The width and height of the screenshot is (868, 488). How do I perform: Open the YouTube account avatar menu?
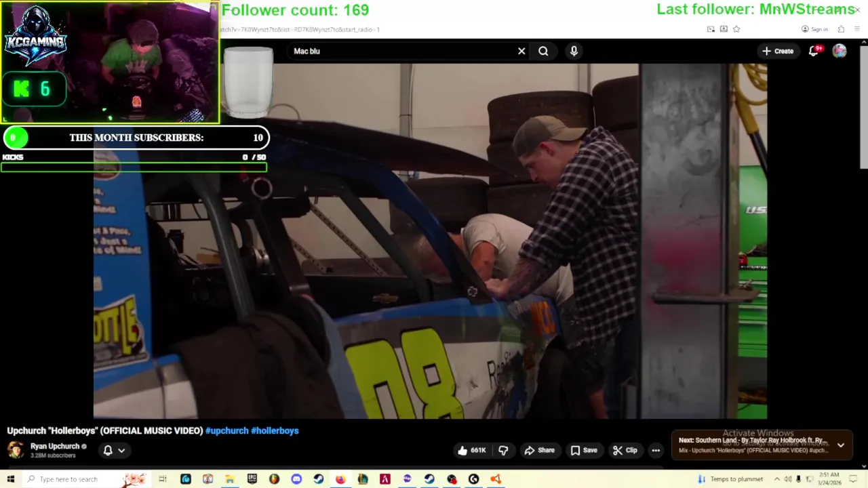coord(840,51)
